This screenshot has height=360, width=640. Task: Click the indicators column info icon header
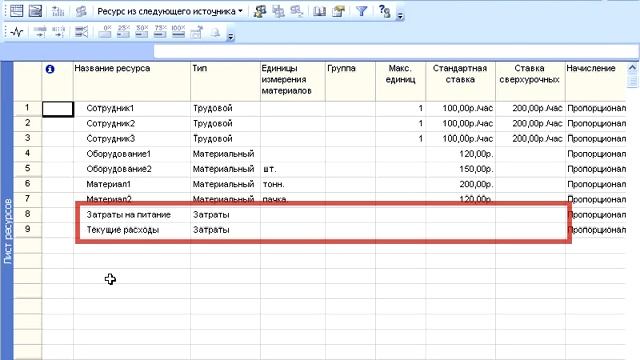[50, 69]
